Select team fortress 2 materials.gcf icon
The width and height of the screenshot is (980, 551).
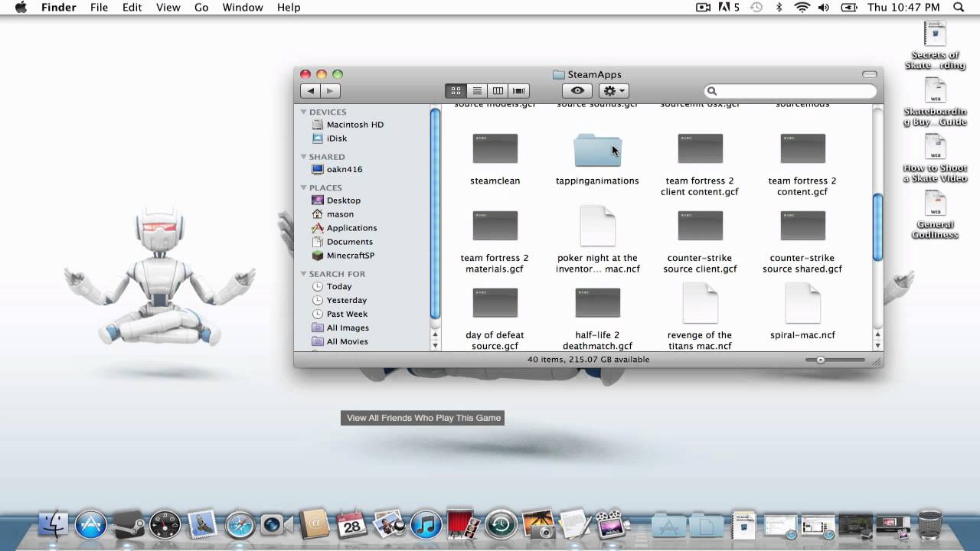(495, 226)
